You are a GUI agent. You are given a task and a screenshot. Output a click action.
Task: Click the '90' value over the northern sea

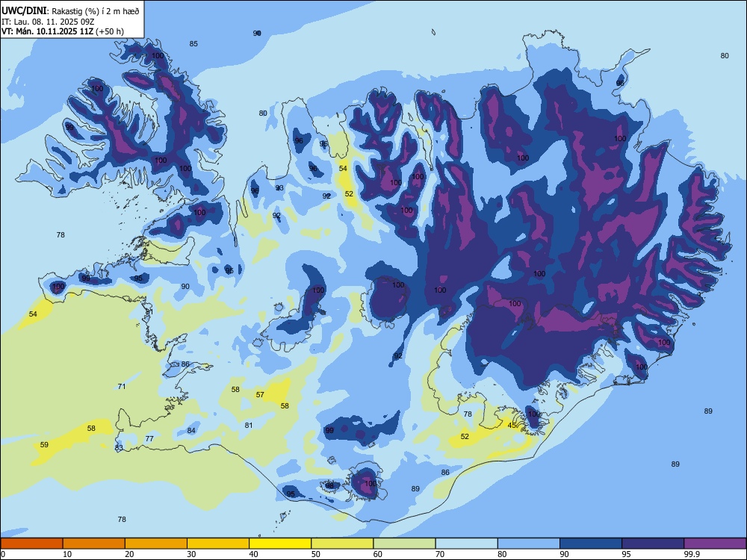(x=257, y=33)
